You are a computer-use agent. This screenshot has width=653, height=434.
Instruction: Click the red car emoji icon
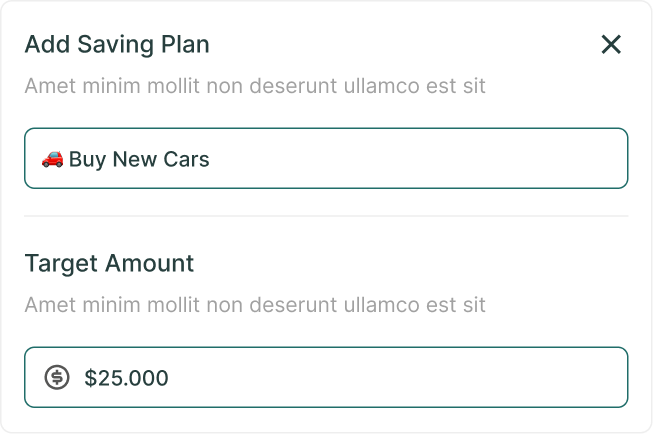click(x=53, y=158)
